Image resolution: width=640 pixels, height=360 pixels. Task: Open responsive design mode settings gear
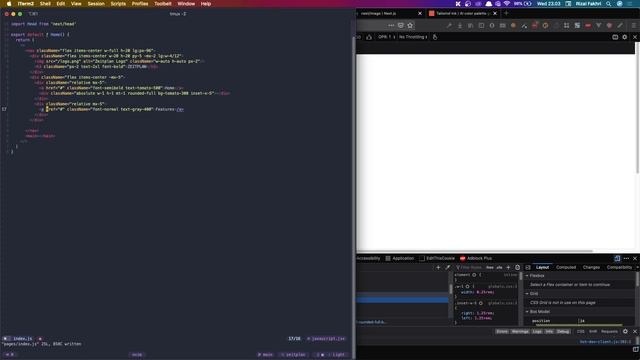[625, 37]
